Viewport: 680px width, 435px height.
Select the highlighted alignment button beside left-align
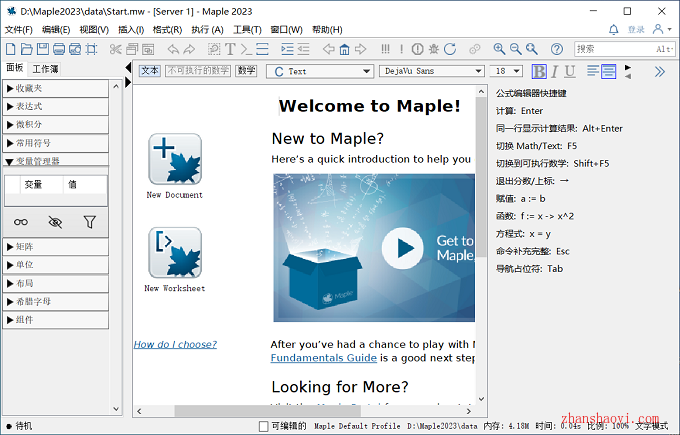pos(608,71)
